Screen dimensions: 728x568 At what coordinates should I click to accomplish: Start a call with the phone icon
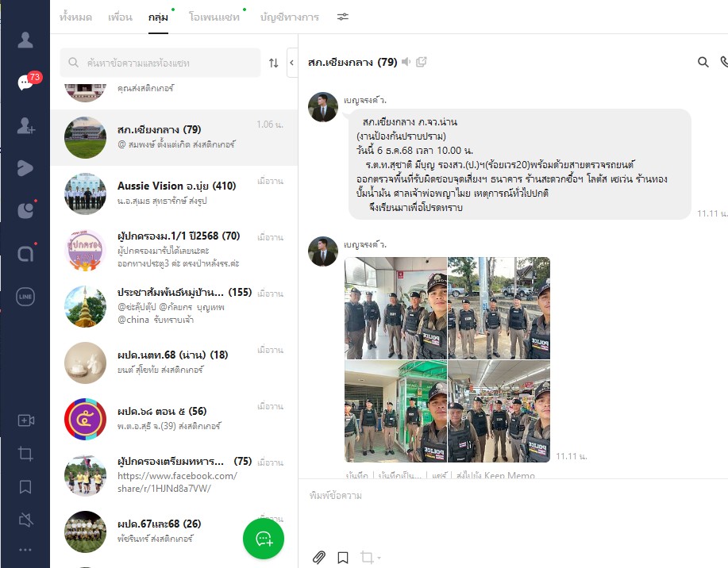point(723,62)
